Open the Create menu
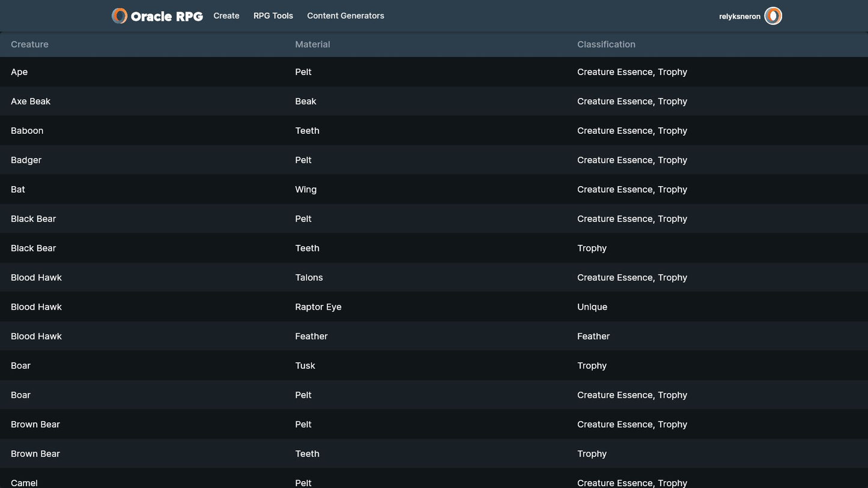This screenshot has width=868, height=488. pos(226,16)
